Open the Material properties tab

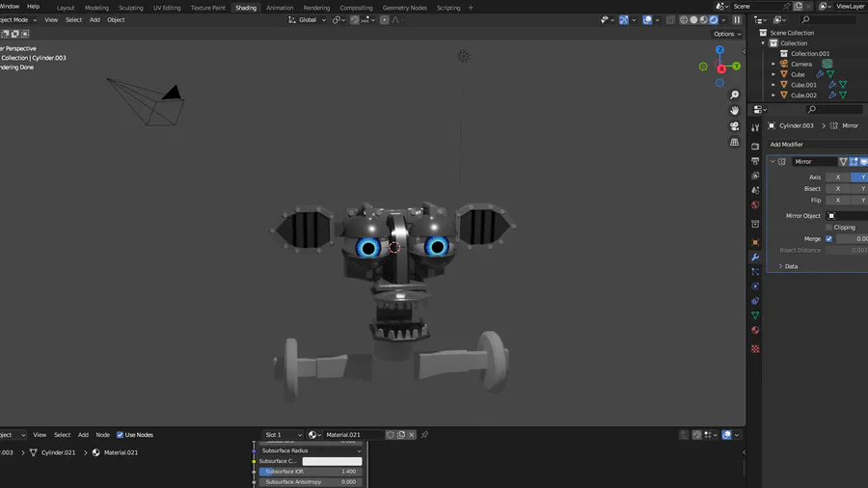[755, 330]
